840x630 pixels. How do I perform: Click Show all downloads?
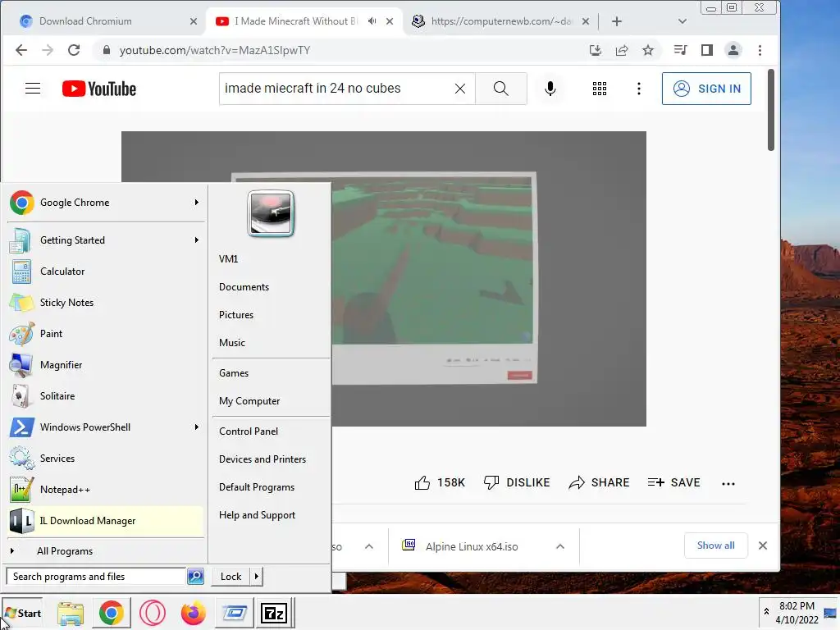[715, 546]
